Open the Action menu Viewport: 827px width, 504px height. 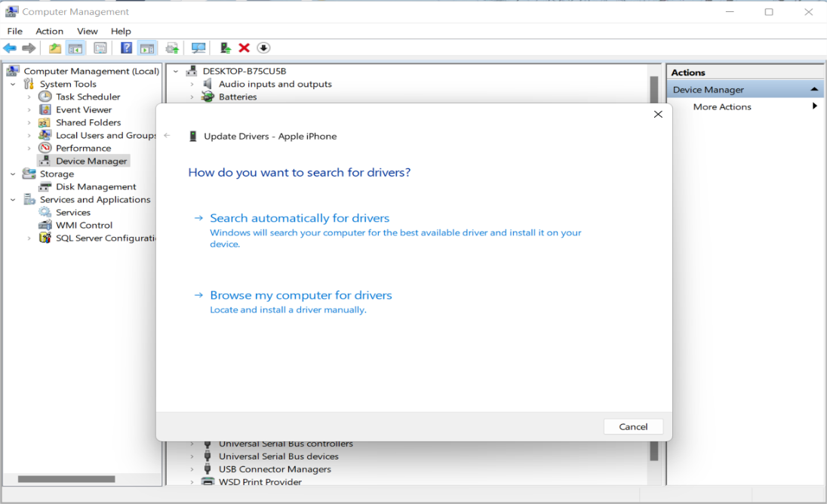49,31
